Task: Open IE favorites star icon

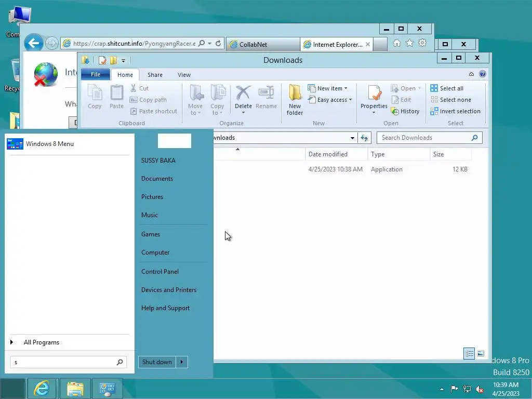Action: click(409, 43)
